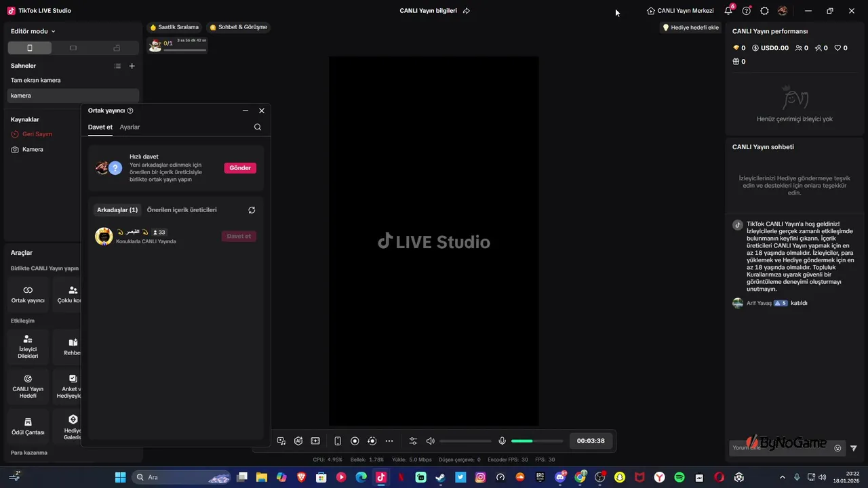Screen dimensions: 868x488
Task: Open the chat emoji picker
Action: (837, 448)
